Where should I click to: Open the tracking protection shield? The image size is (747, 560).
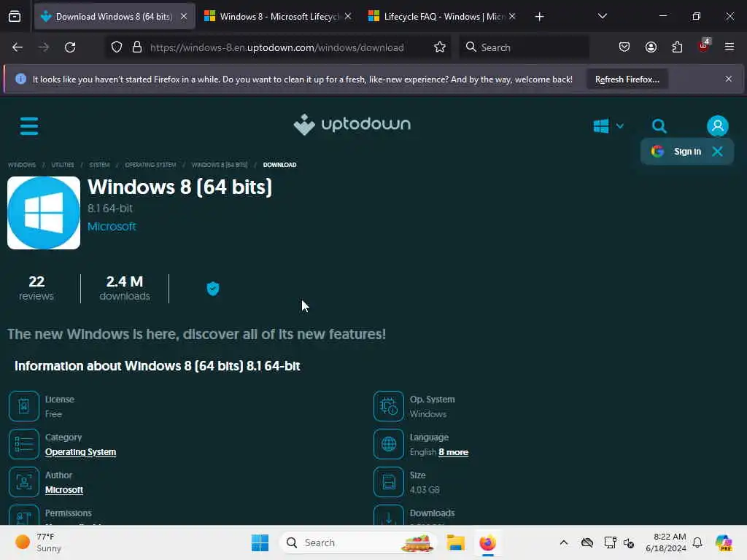pyautogui.click(x=117, y=47)
